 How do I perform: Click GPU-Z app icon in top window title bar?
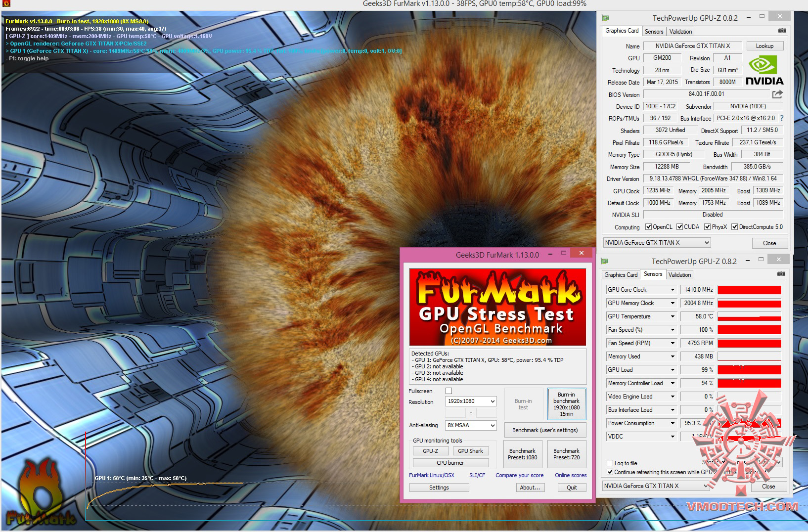click(x=605, y=18)
